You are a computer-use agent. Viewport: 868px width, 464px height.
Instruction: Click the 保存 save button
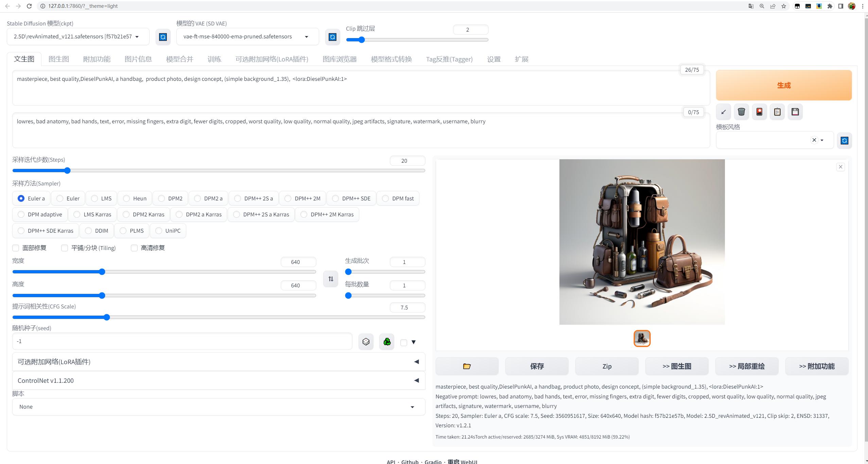[x=537, y=366]
